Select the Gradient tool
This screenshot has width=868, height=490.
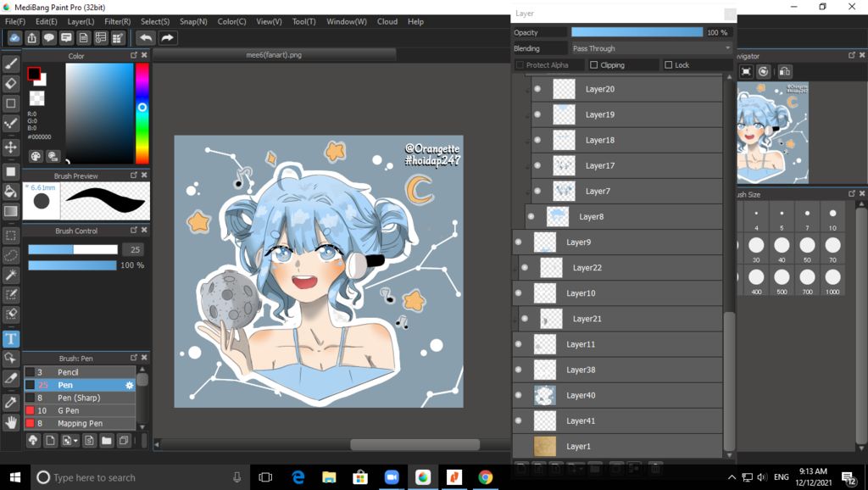coord(10,211)
